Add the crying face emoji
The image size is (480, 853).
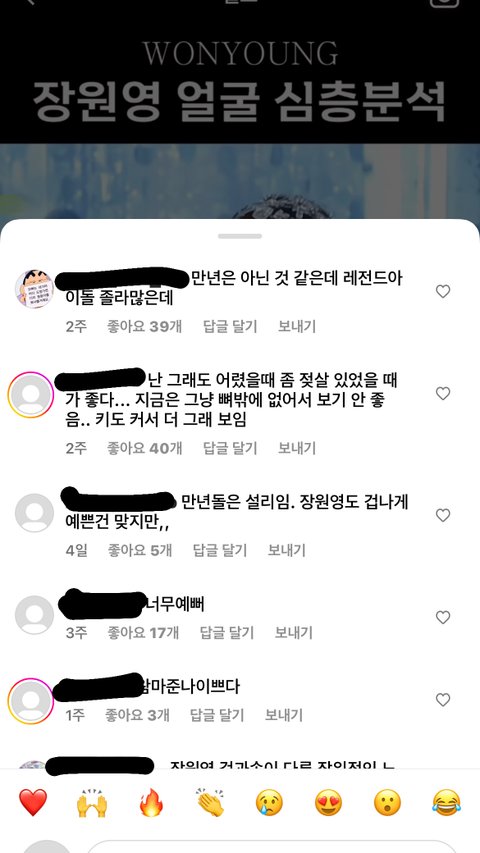point(269,803)
